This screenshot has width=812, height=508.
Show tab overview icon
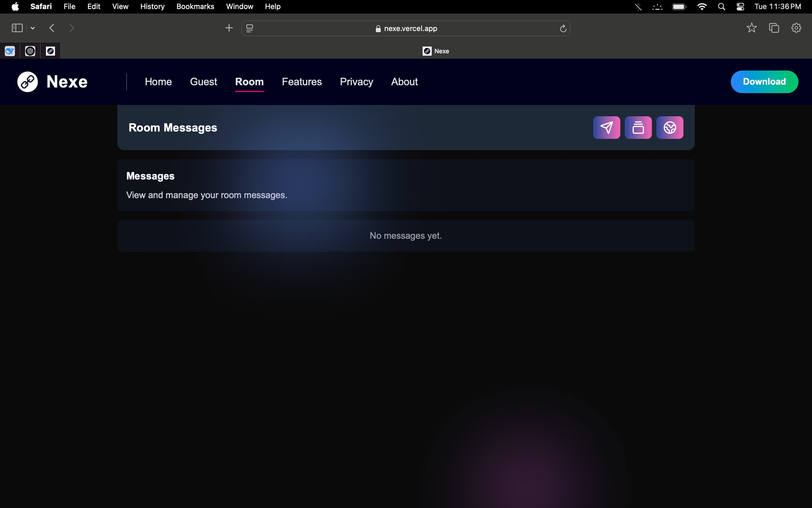(x=774, y=28)
